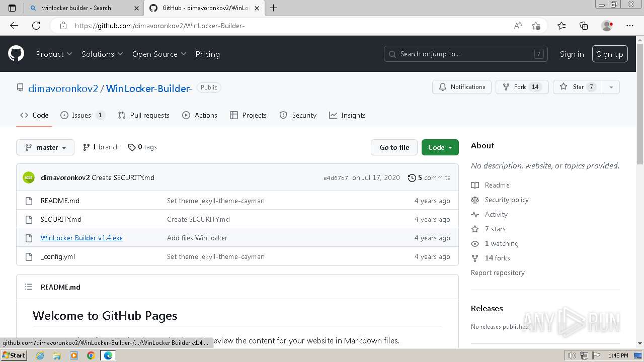Open the WinLocker-Builder- repository link
Viewport: 644px width, 362px height.
coord(149,88)
